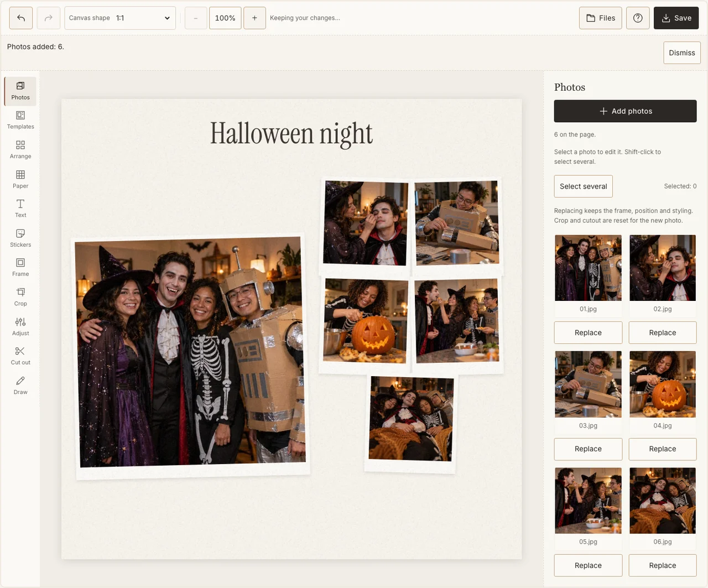Replace photo 03.jpg
The width and height of the screenshot is (708, 588).
[x=588, y=449]
